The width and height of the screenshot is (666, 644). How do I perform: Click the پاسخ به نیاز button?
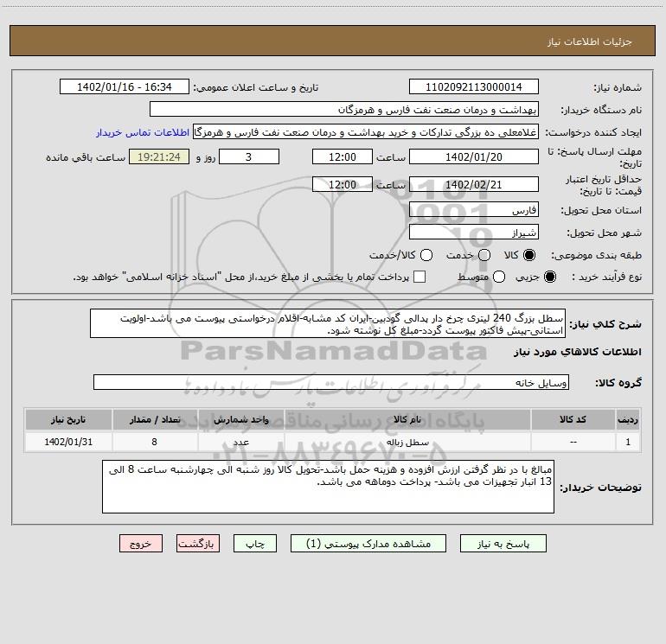pyautogui.click(x=503, y=544)
